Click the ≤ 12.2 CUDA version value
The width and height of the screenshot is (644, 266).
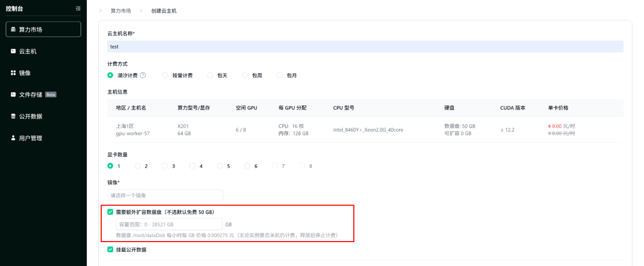[507, 130]
